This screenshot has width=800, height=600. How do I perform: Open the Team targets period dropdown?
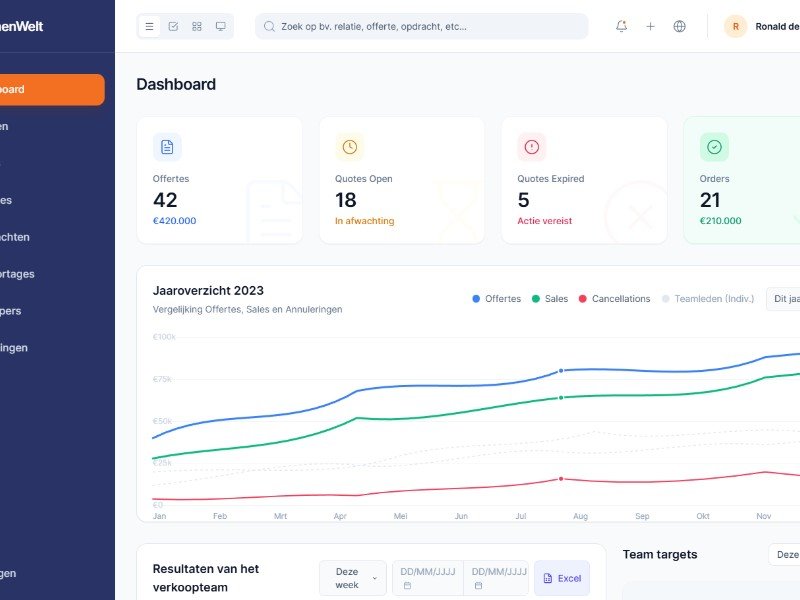[x=785, y=554]
